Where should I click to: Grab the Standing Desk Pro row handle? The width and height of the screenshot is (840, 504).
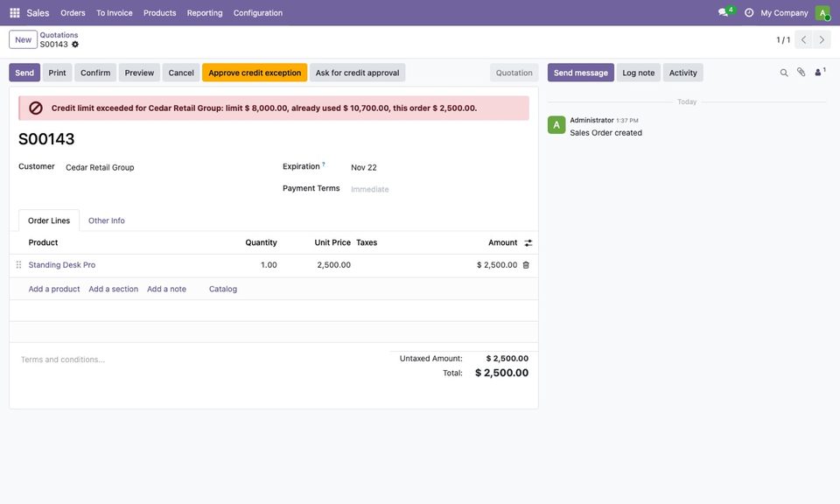point(18,264)
